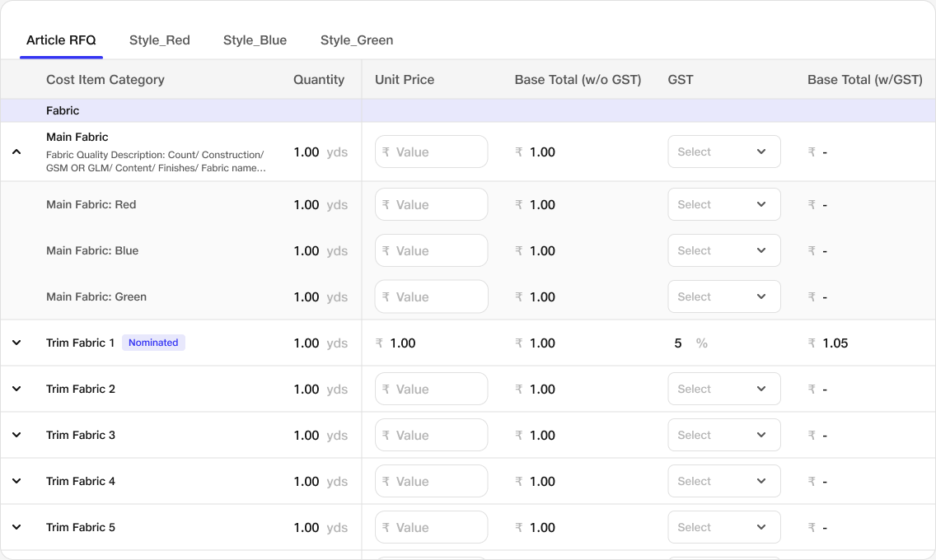Expand the Trim Fabric 2 row
Screen dimensions: 936x560
(16, 389)
